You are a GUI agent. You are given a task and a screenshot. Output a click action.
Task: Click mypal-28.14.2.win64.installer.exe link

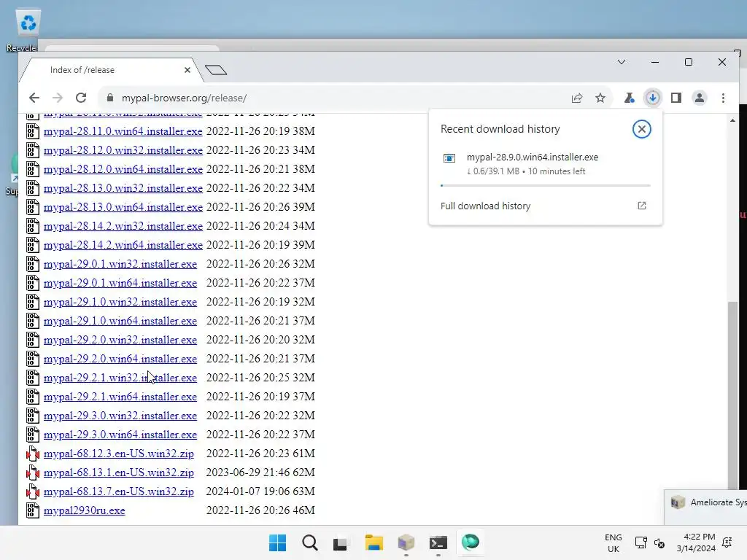pos(123,245)
